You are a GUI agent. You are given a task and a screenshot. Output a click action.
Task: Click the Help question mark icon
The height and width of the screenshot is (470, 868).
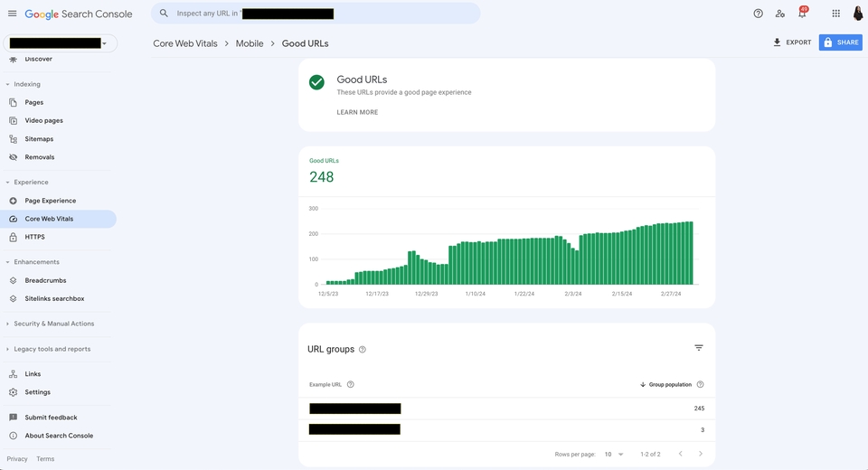pos(758,14)
